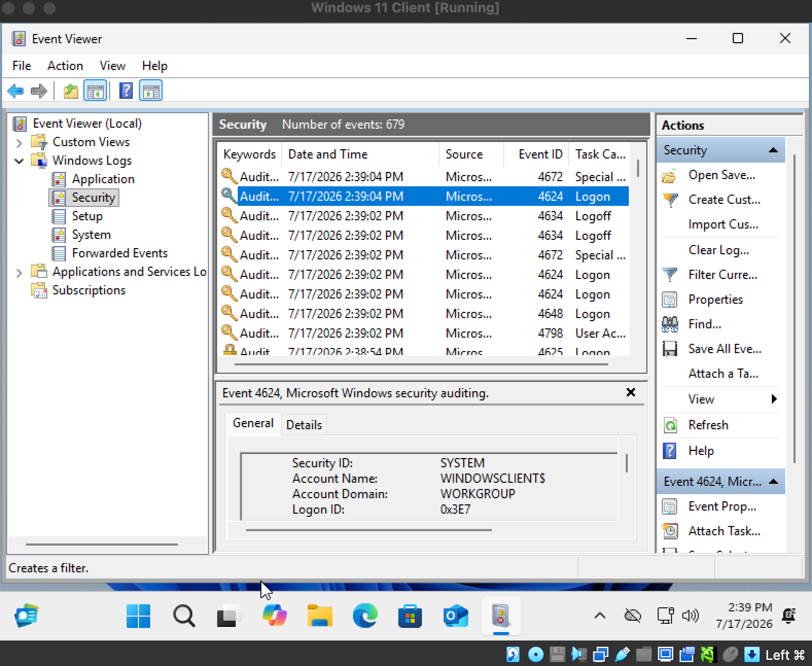Click the Find binoculars action
812x666 pixels.
704,324
